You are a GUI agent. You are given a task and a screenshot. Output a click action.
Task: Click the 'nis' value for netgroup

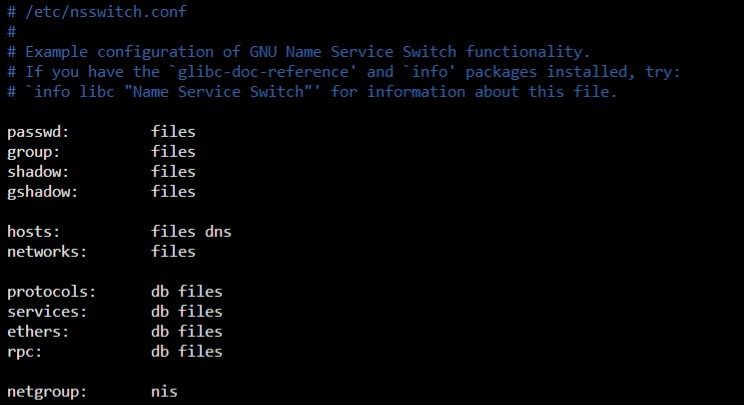tap(164, 392)
